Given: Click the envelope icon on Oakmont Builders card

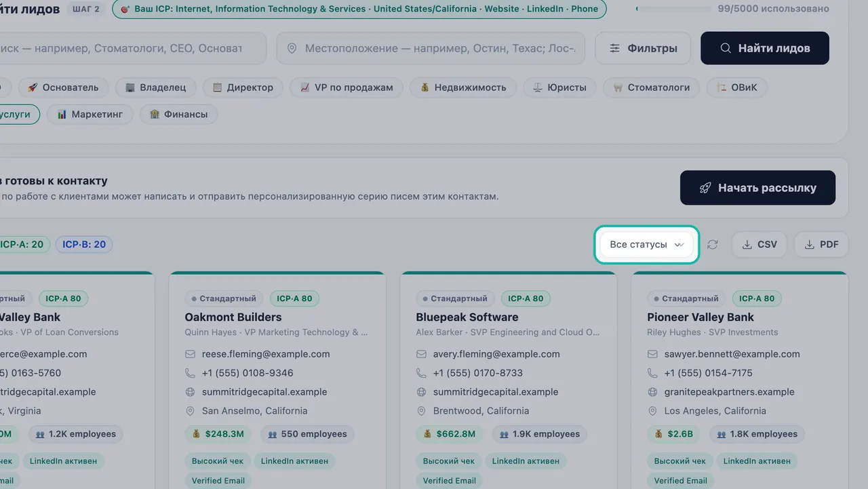Looking at the screenshot, I should click(190, 354).
